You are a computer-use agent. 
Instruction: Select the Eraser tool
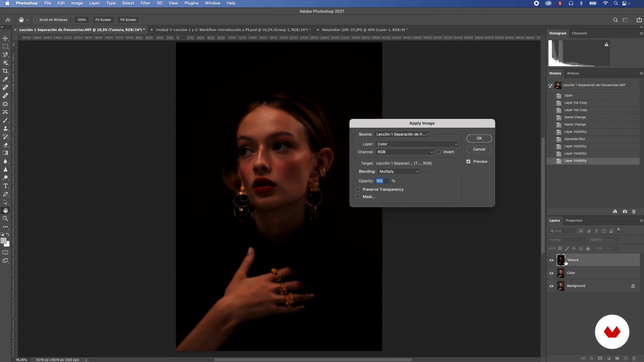[x=5, y=145]
